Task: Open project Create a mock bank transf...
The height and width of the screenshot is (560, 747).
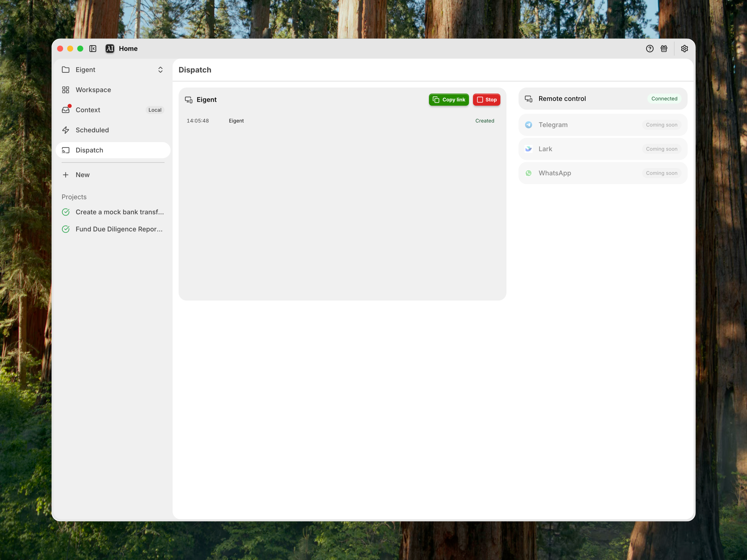Action: [x=113, y=212]
